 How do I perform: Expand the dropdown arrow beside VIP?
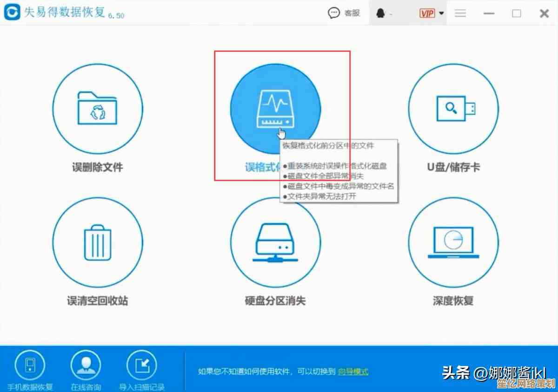(441, 13)
